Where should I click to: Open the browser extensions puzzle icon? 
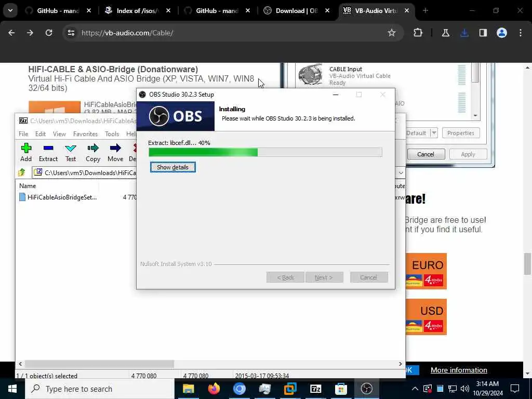(418, 33)
